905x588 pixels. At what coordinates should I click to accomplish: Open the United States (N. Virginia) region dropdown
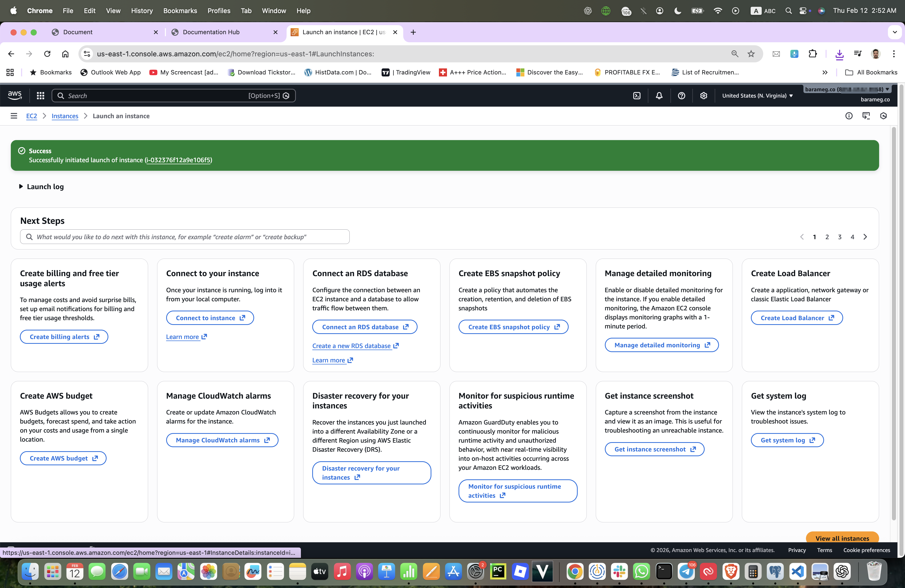(x=757, y=96)
